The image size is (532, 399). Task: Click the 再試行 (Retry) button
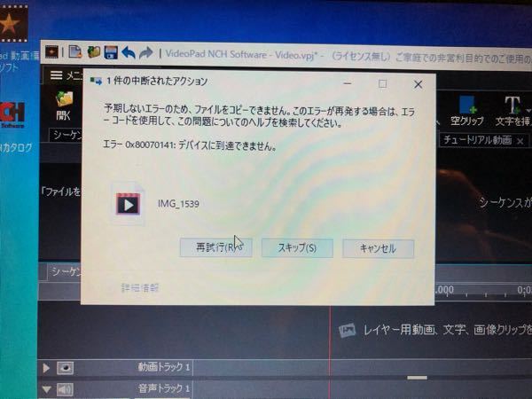[x=215, y=248]
